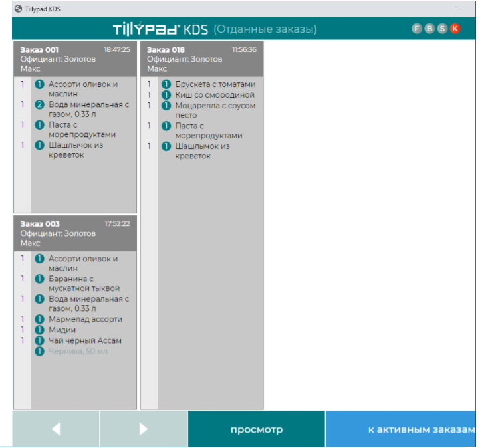
Task: Click the B status circle in header
Action: (x=430, y=29)
